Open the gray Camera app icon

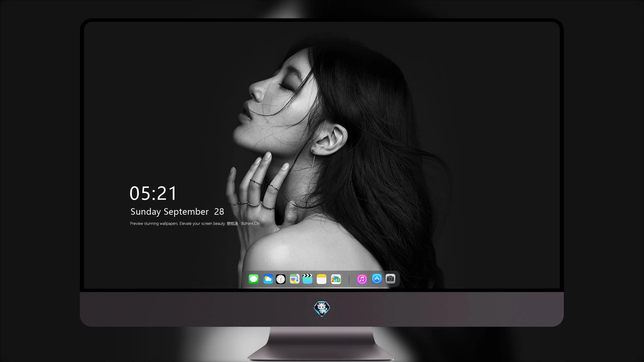tap(390, 279)
